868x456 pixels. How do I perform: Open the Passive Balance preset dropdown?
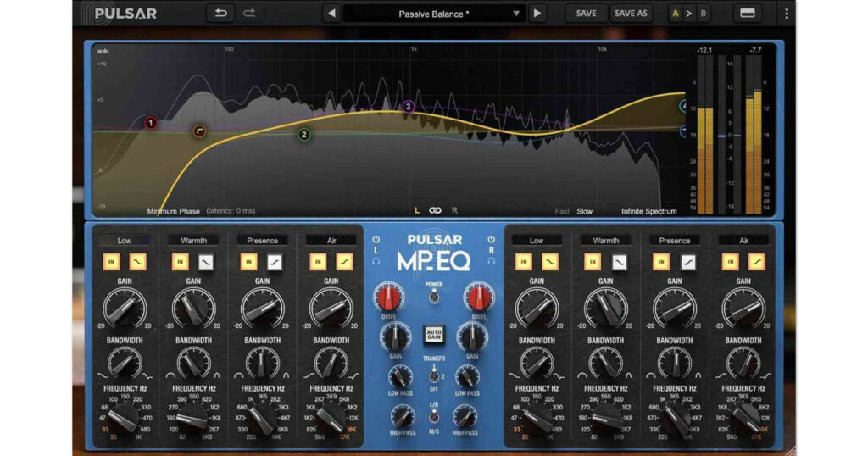click(433, 14)
